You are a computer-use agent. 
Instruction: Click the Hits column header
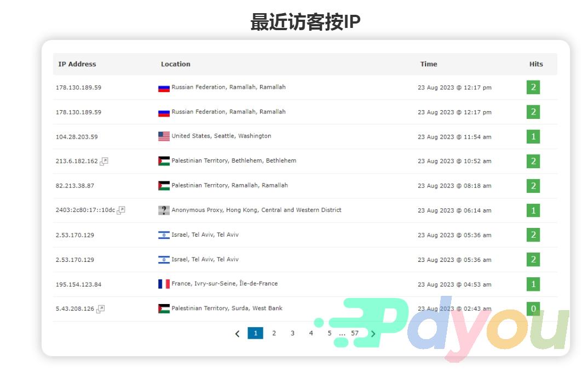pos(536,64)
